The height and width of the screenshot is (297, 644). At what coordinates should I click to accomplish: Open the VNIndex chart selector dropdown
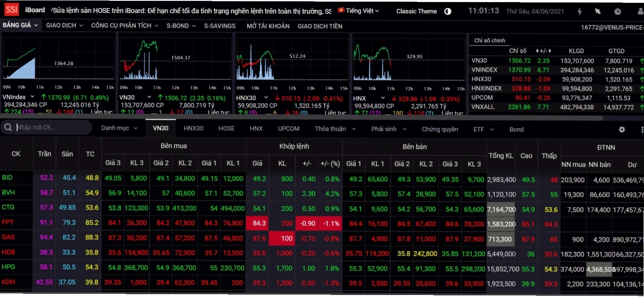click(32, 97)
